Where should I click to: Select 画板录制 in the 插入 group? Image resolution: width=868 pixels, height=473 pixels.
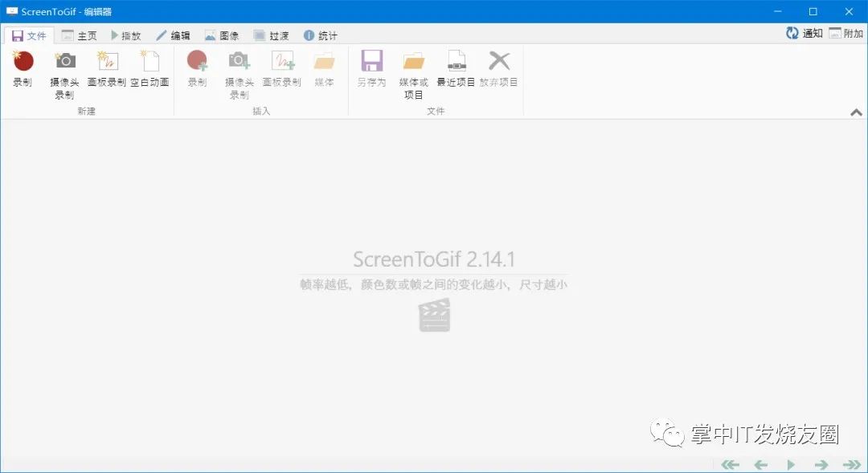pos(282,69)
